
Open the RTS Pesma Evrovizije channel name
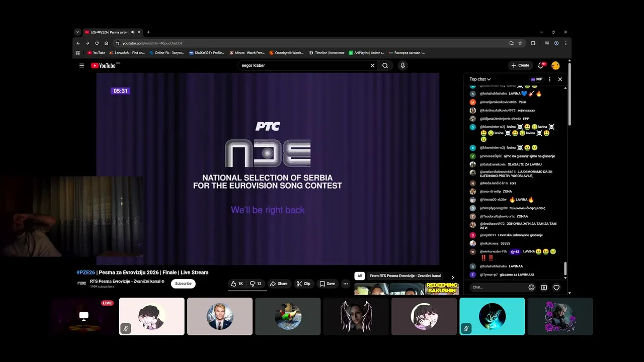(x=125, y=282)
